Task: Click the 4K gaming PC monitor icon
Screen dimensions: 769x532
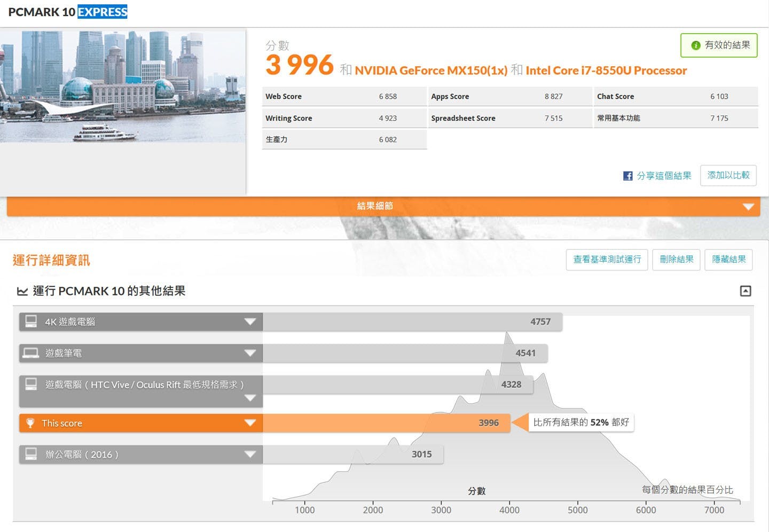Action: coord(31,322)
